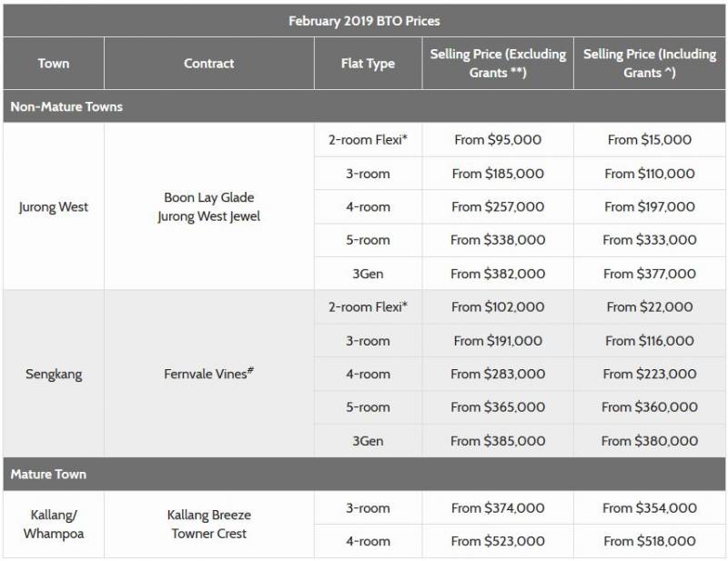The width and height of the screenshot is (728, 561).
Task: Click the Sengkang town cell
Action: pyautogui.click(x=54, y=374)
